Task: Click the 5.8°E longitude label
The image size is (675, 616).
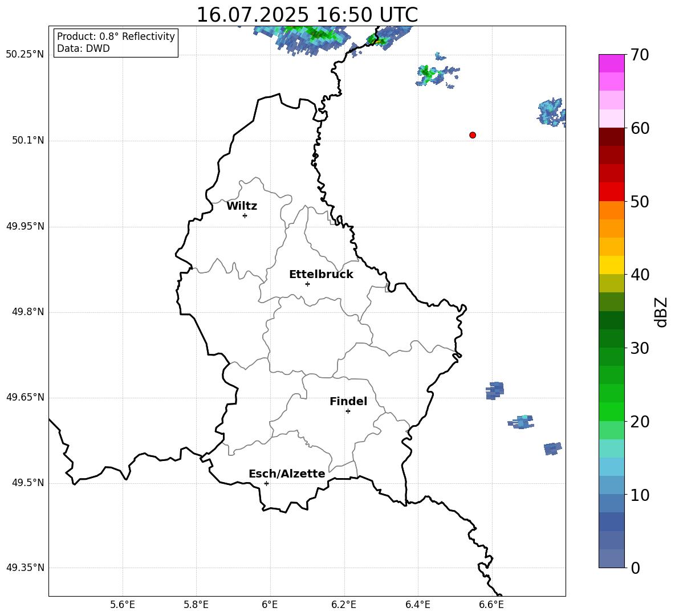Action: coord(196,605)
